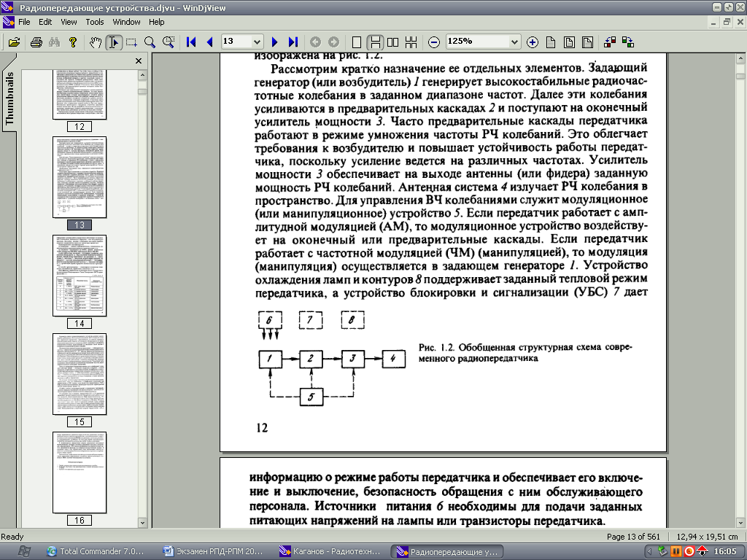Viewport: 747px width, 560px height.
Task: Zoom in with the plus icon
Action: [532, 42]
